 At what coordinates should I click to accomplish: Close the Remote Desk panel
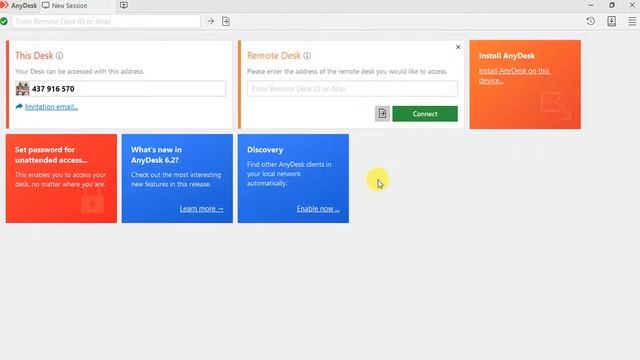(x=458, y=47)
